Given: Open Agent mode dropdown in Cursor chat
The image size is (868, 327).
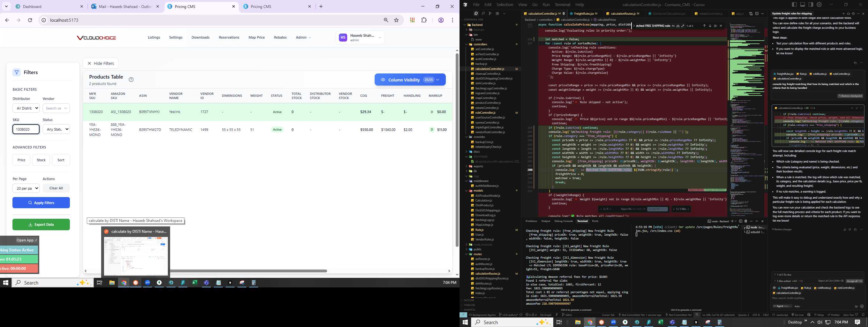Looking at the screenshot, I should (x=782, y=306).
